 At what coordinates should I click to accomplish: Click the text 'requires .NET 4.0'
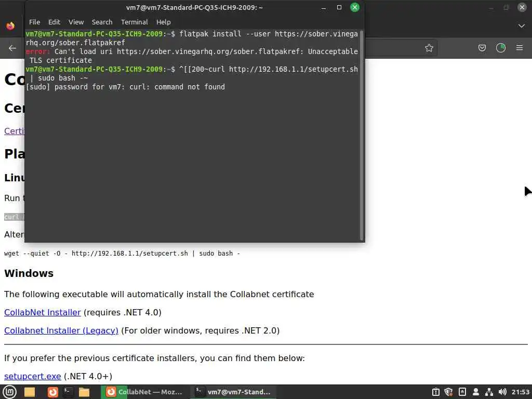coord(123,312)
